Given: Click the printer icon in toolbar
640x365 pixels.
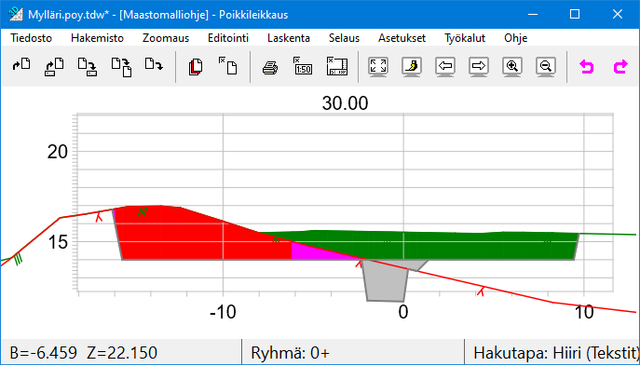Looking at the screenshot, I should [270, 67].
